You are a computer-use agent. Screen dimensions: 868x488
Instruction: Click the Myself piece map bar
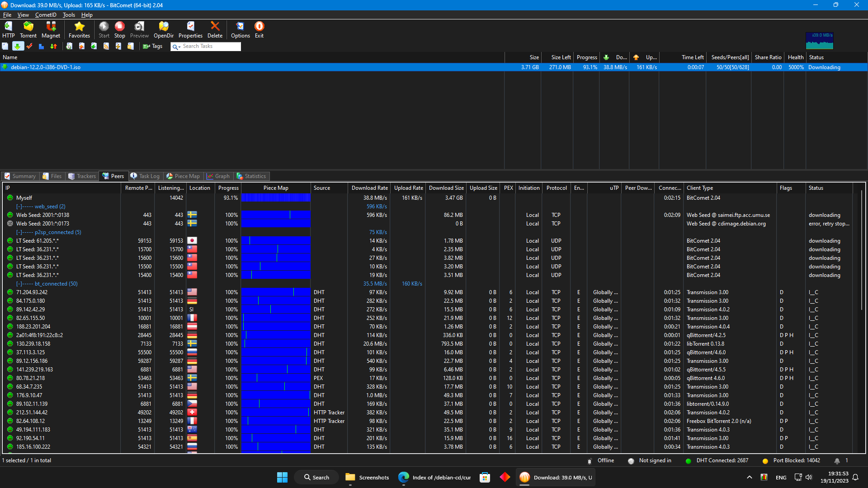276,198
